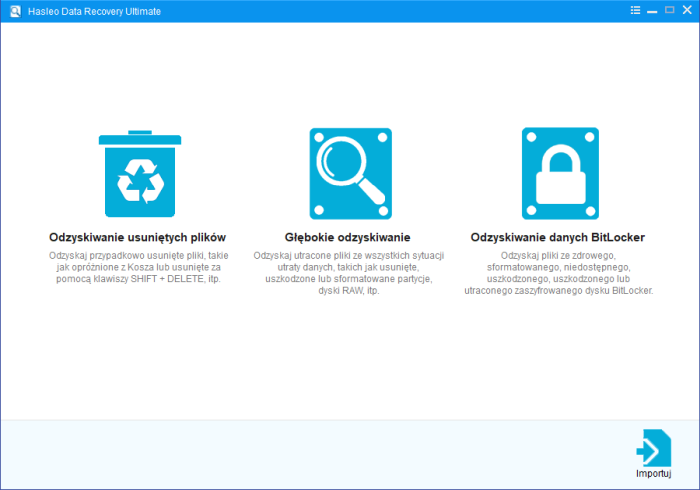Viewport: 700px width, 490px height.
Task: Open the 'Odzyskiwanie danych BitLocker' heading
Action: [557, 238]
